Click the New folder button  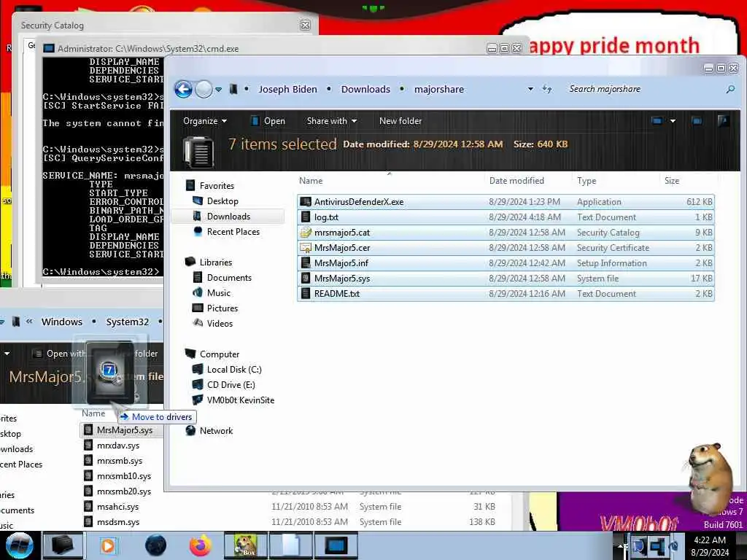point(400,121)
